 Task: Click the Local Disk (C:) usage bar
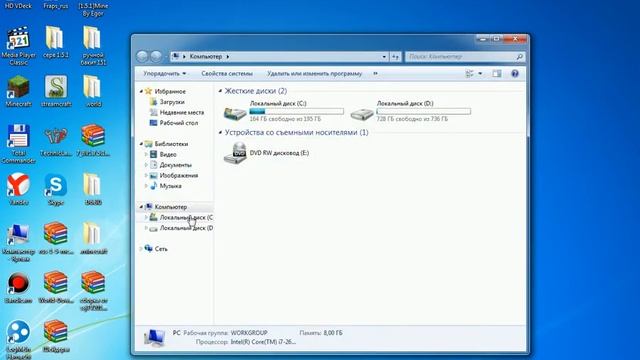pyautogui.click(x=297, y=111)
